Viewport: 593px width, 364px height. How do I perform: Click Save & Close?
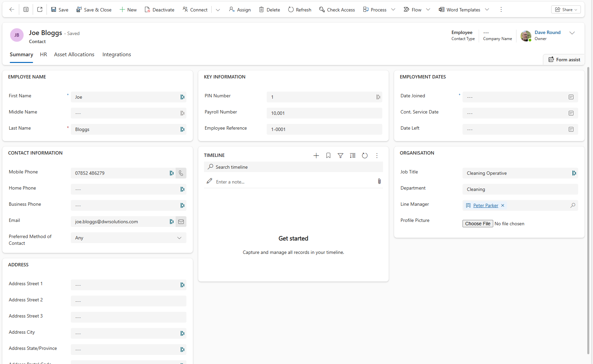tap(94, 9)
